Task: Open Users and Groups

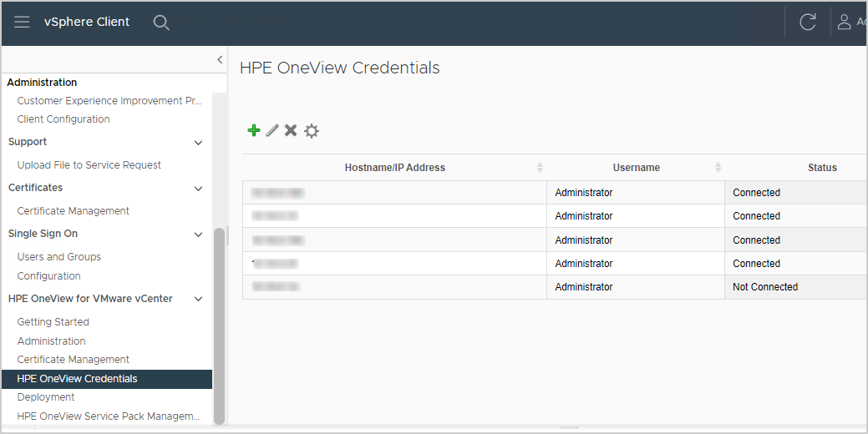Action: pos(58,256)
